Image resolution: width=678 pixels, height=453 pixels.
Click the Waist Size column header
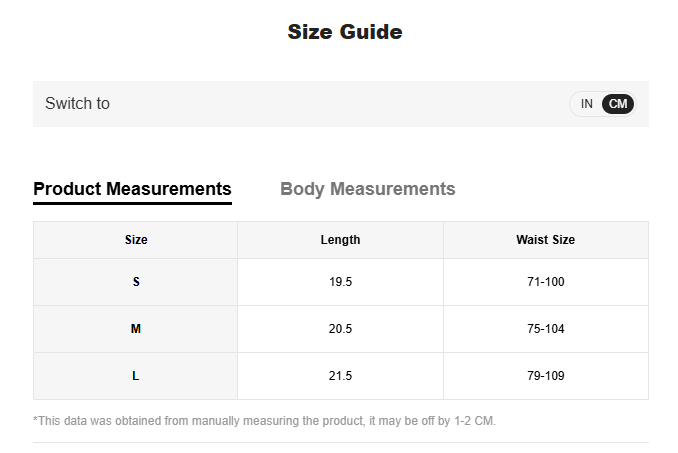pos(545,240)
